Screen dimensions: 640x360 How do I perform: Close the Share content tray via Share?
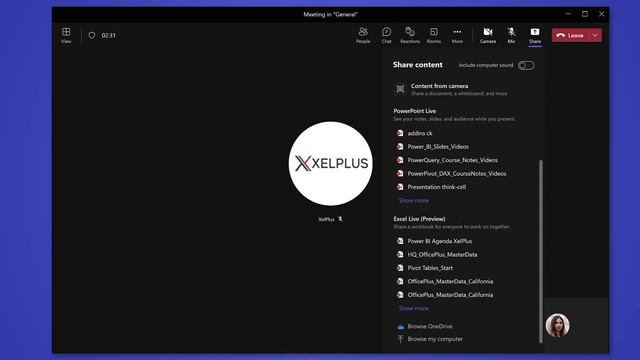tap(535, 35)
